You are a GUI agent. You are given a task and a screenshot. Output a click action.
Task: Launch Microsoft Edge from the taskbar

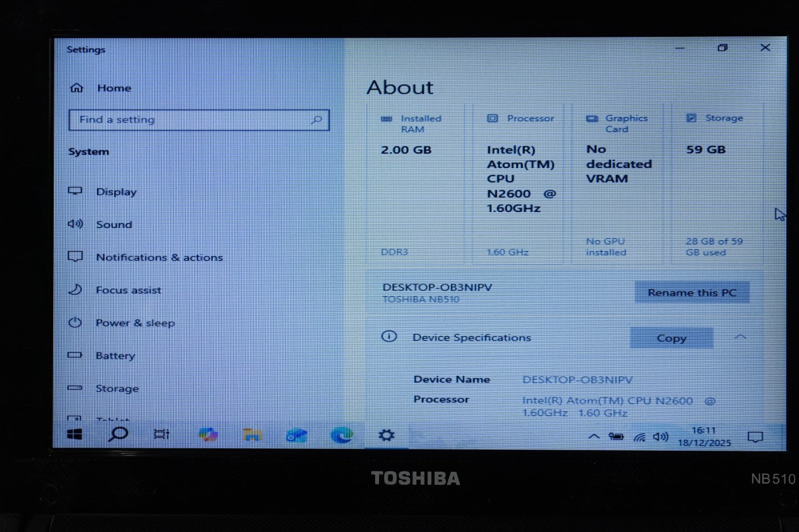click(342, 435)
